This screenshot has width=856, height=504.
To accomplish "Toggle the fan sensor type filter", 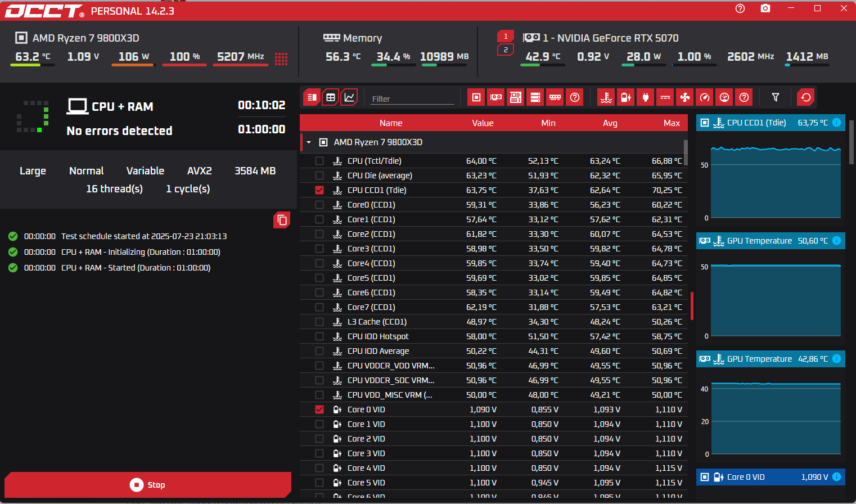I will [x=685, y=97].
